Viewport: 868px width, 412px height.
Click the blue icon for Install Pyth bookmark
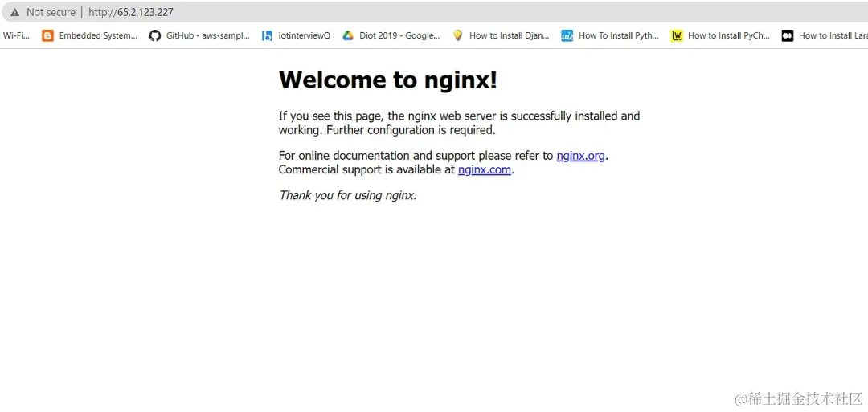(567, 36)
